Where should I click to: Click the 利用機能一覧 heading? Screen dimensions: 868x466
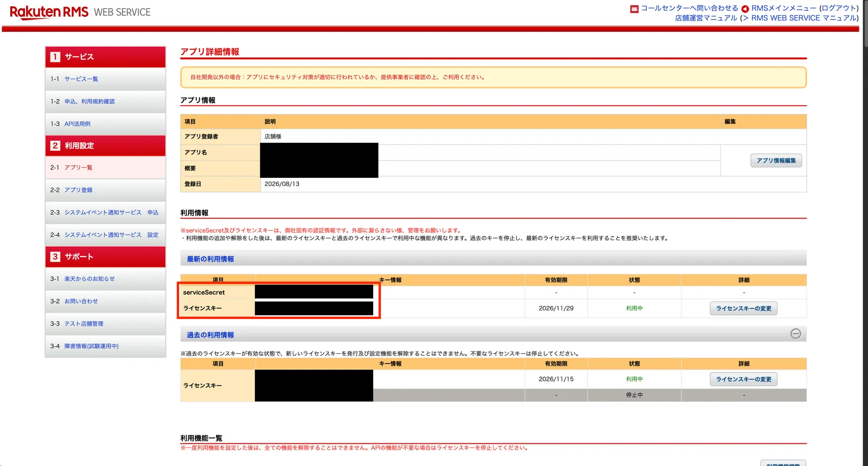(x=201, y=438)
